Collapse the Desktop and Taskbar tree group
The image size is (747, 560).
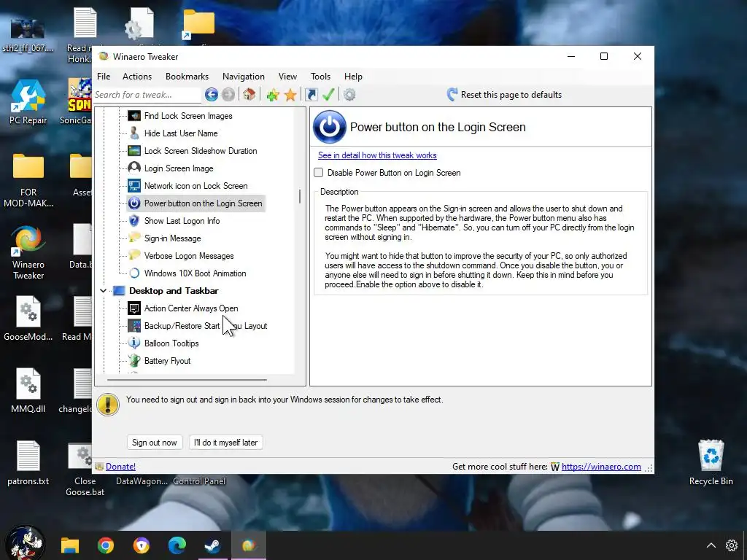(104, 290)
